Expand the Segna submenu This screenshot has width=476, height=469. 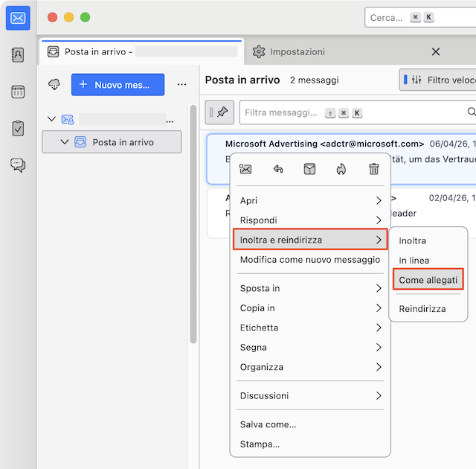point(310,347)
